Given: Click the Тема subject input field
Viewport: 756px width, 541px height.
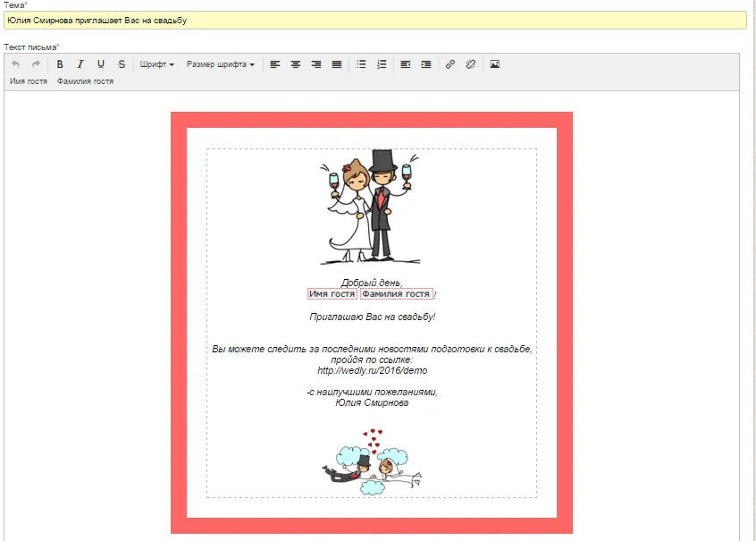Looking at the screenshot, I should click(375, 21).
